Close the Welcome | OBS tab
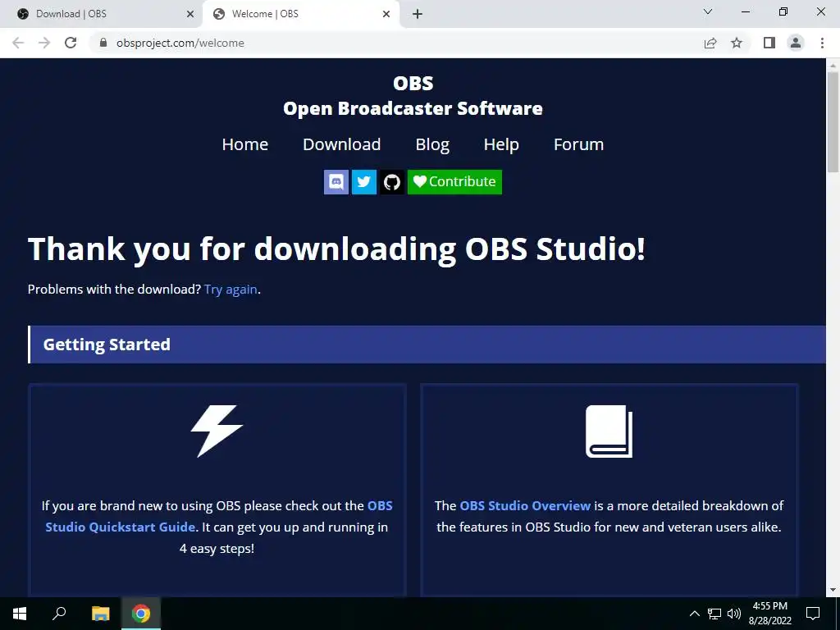Viewport: 840px width, 630px height. point(386,14)
